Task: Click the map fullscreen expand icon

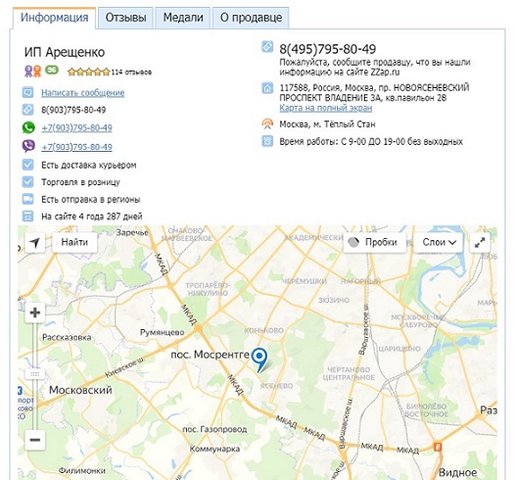Action: click(480, 242)
